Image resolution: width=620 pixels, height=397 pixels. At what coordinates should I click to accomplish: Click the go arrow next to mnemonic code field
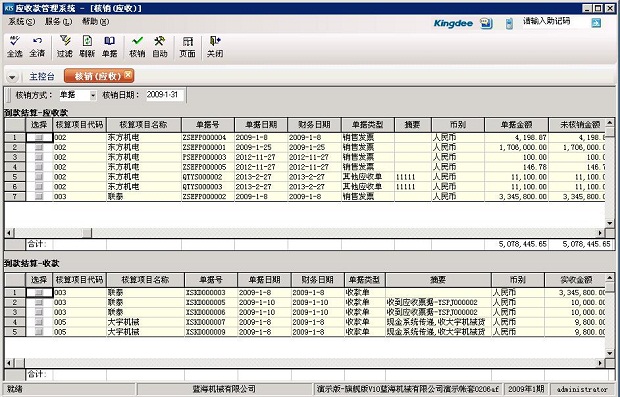coord(596,23)
